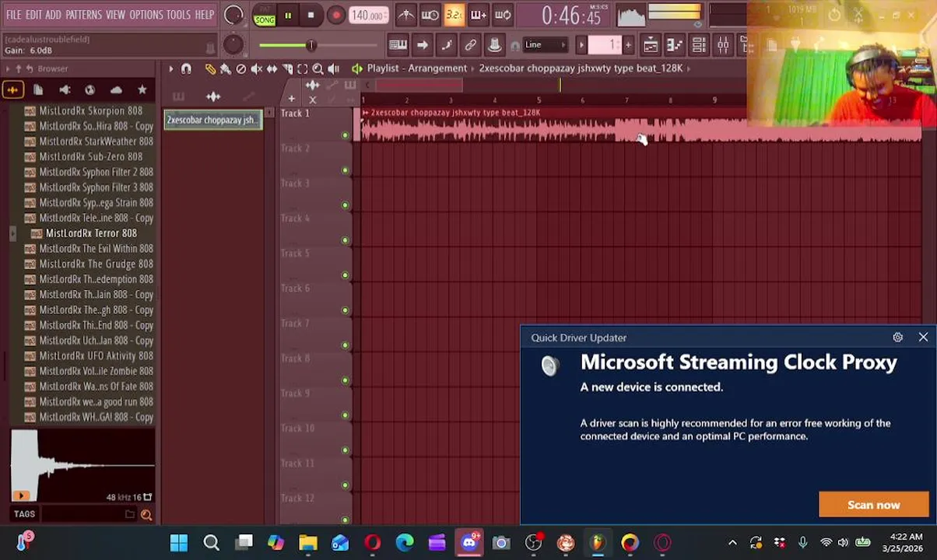
Task: Mute Track 1 with its green dot
Action: click(x=346, y=135)
